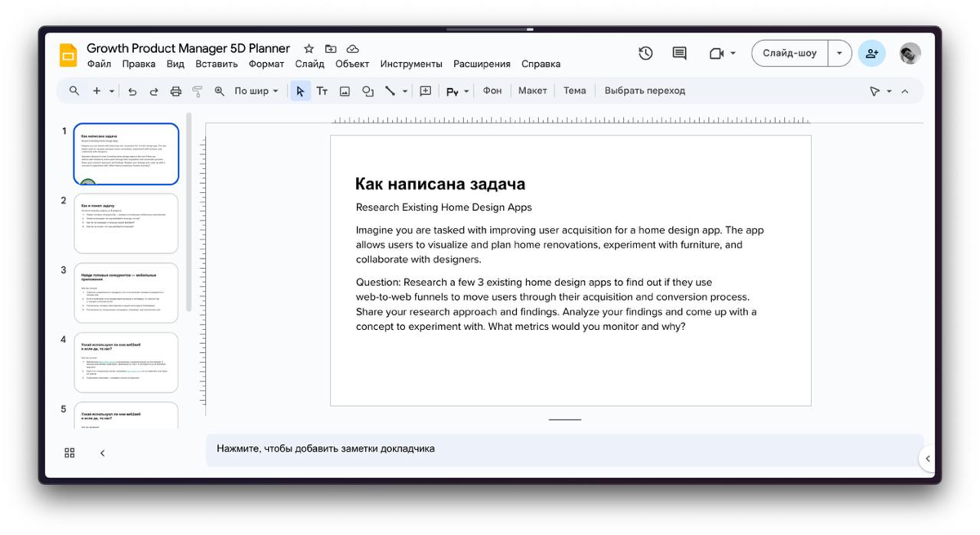The image size is (980, 535).
Task: Open the Google Slides home logo
Action: pos(69,55)
